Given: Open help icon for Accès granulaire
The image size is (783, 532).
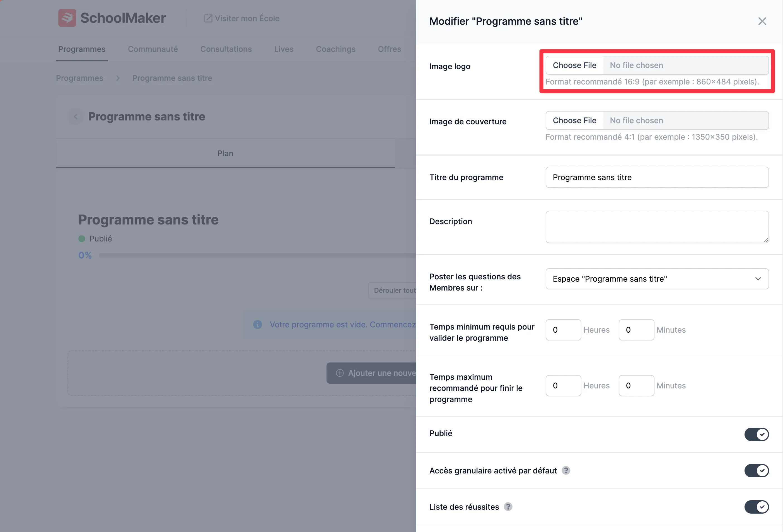Looking at the screenshot, I should click(566, 471).
